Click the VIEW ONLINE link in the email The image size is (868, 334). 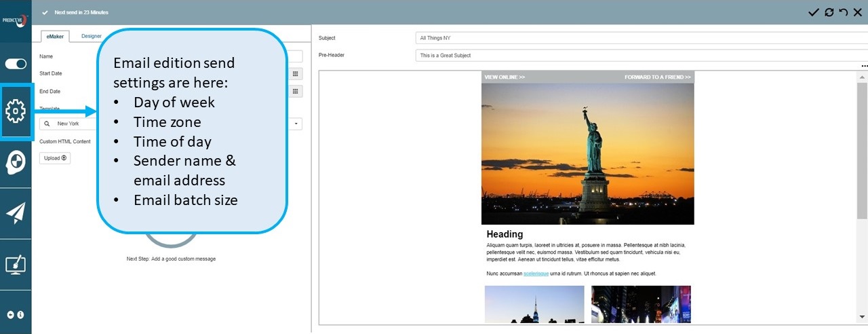click(505, 77)
